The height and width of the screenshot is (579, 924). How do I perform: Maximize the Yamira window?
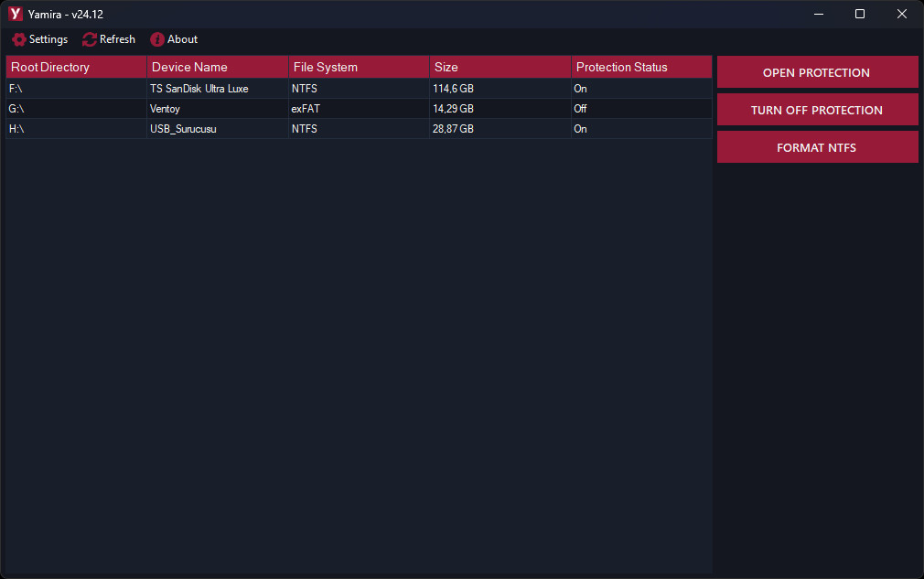coord(860,14)
